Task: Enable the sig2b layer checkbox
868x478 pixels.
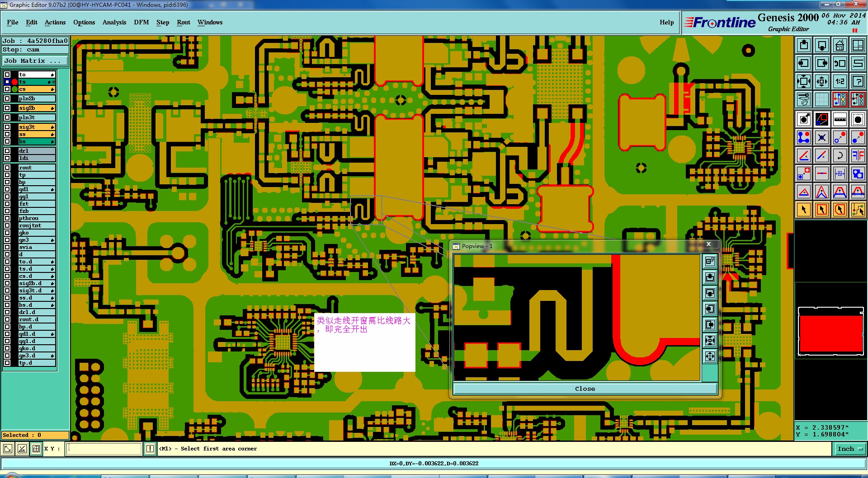Action: [7, 108]
